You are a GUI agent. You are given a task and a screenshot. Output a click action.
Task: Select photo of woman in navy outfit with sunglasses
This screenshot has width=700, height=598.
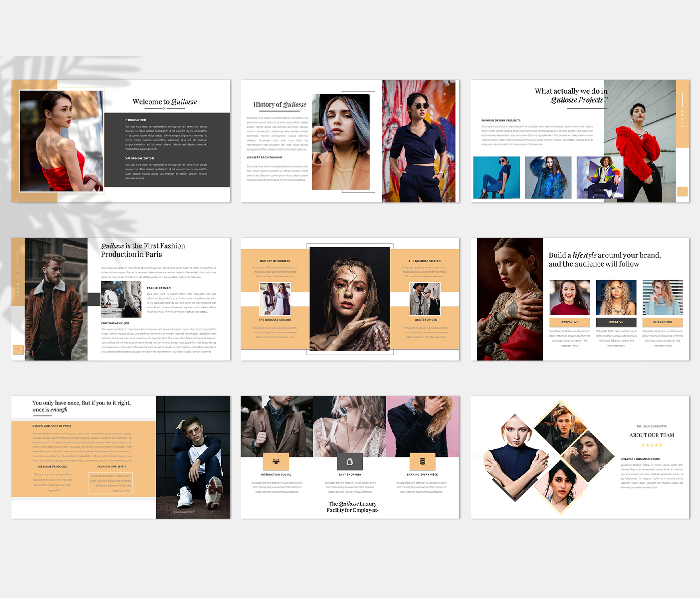[419, 141]
